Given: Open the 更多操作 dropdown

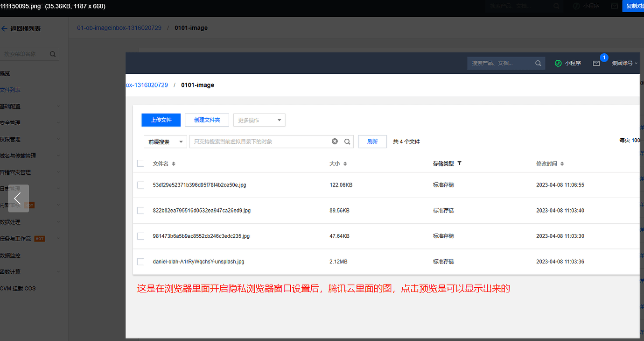Looking at the screenshot, I should pyautogui.click(x=259, y=120).
